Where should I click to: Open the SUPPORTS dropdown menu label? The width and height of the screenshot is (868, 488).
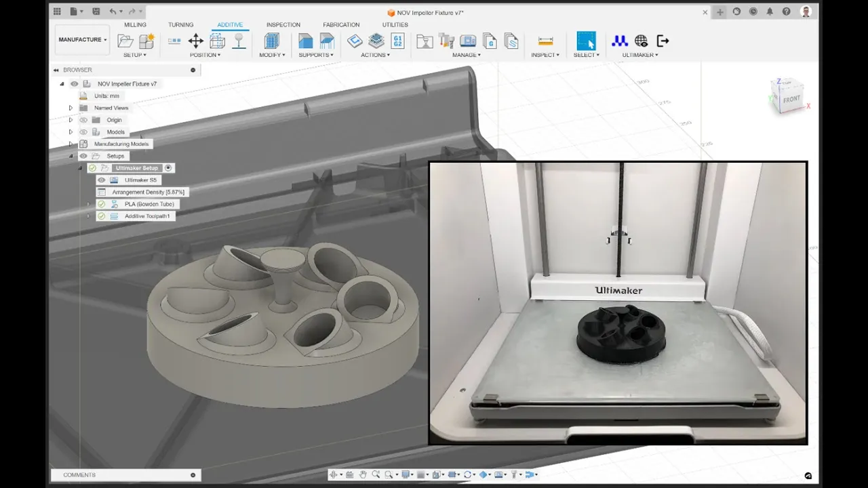[316, 55]
